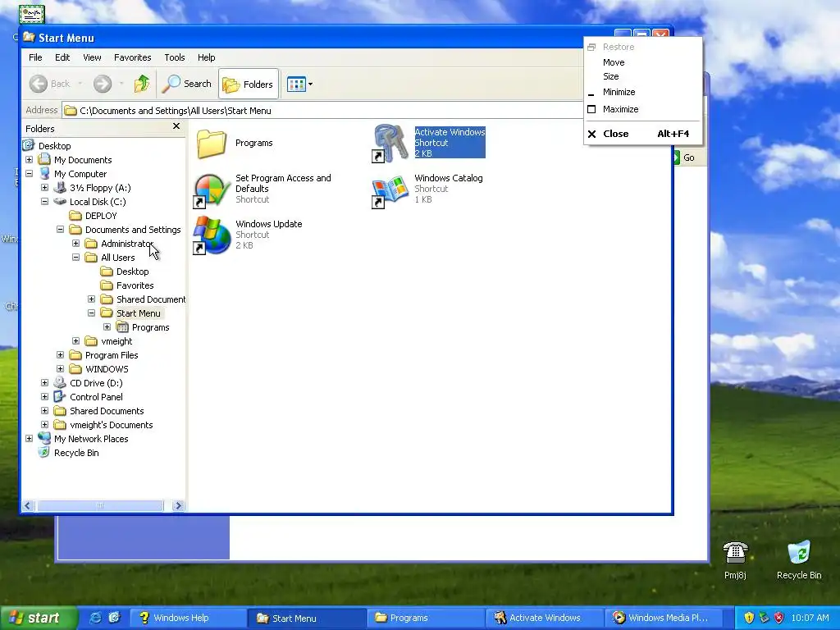
Task: Expand My Network Places tree node
Action: click(29, 438)
